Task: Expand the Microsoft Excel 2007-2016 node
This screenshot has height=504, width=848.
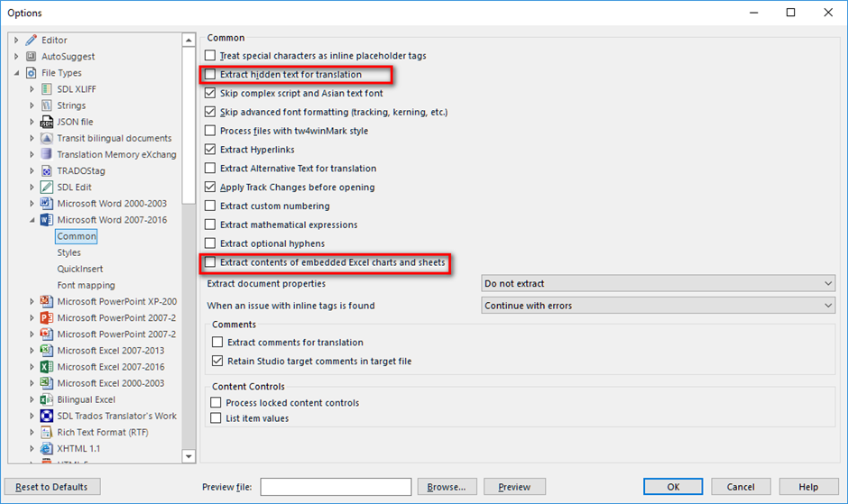Action: click(x=32, y=367)
